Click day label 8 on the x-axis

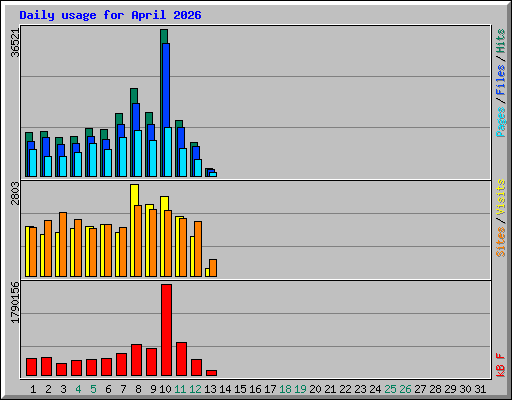pyautogui.click(x=138, y=389)
